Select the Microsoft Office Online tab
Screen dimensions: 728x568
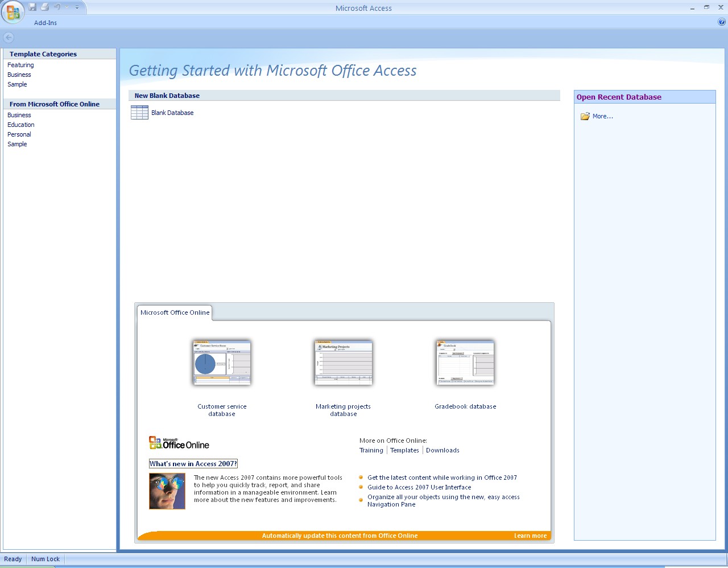(175, 312)
